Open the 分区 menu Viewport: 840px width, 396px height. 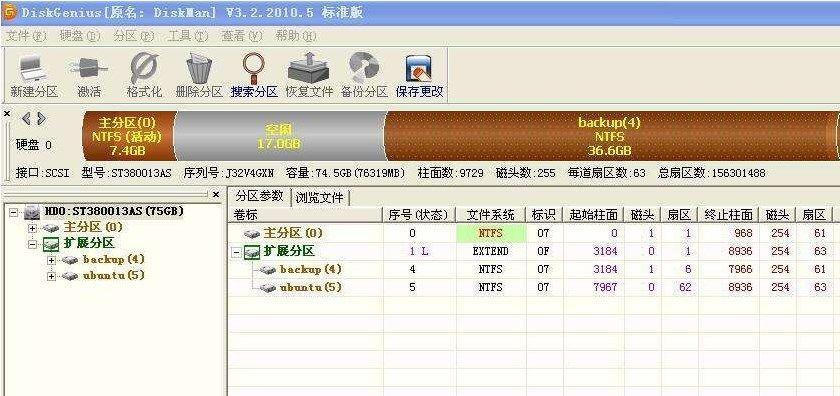pos(134,36)
